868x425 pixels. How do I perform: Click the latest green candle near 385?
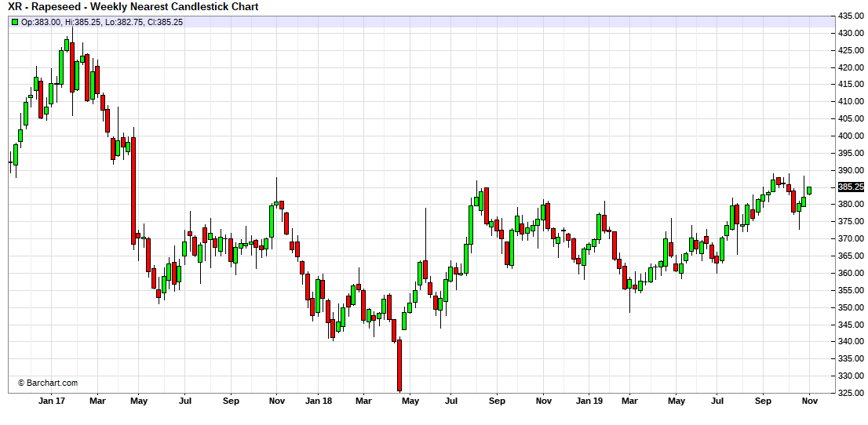[809, 191]
